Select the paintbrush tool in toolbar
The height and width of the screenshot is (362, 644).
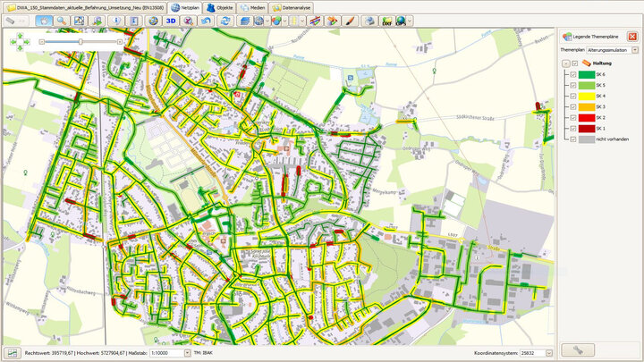[x=348, y=20]
